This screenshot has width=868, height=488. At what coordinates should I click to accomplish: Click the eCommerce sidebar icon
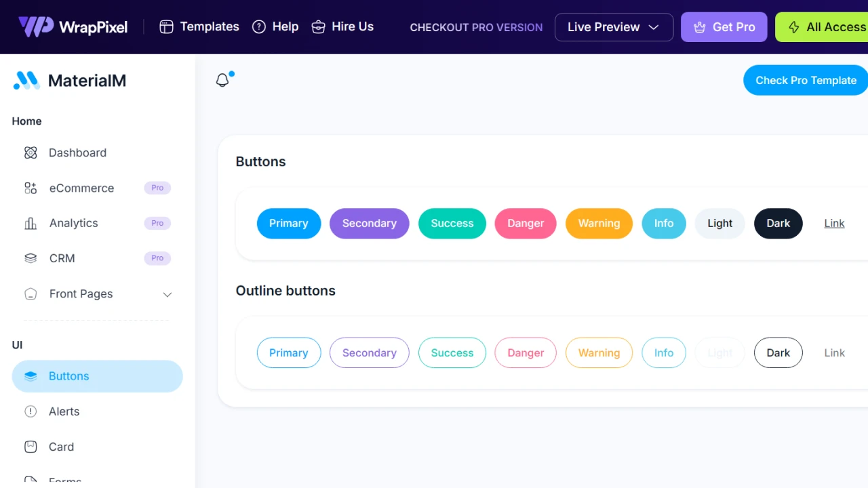(30, 188)
